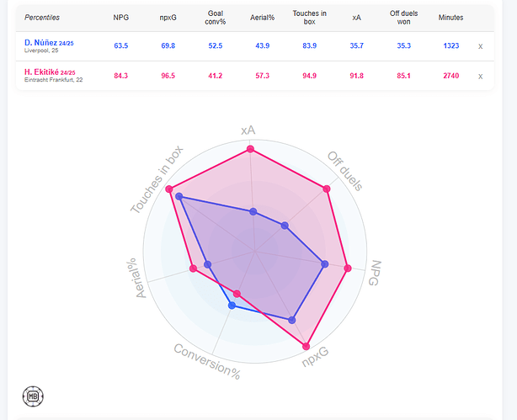The height and width of the screenshot is (420, 517).
Task: Click the Touches in box column header
Action: [309, 18]
